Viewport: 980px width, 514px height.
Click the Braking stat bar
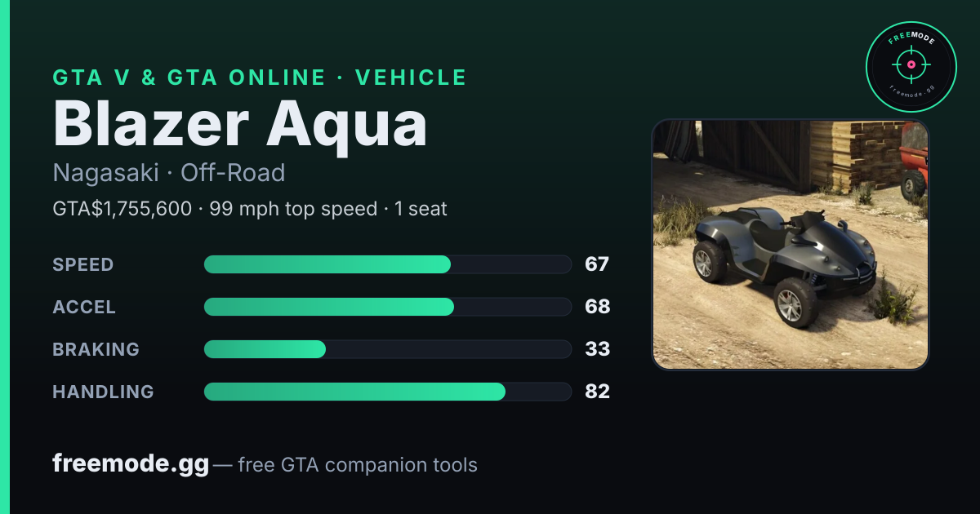(387, 349)
